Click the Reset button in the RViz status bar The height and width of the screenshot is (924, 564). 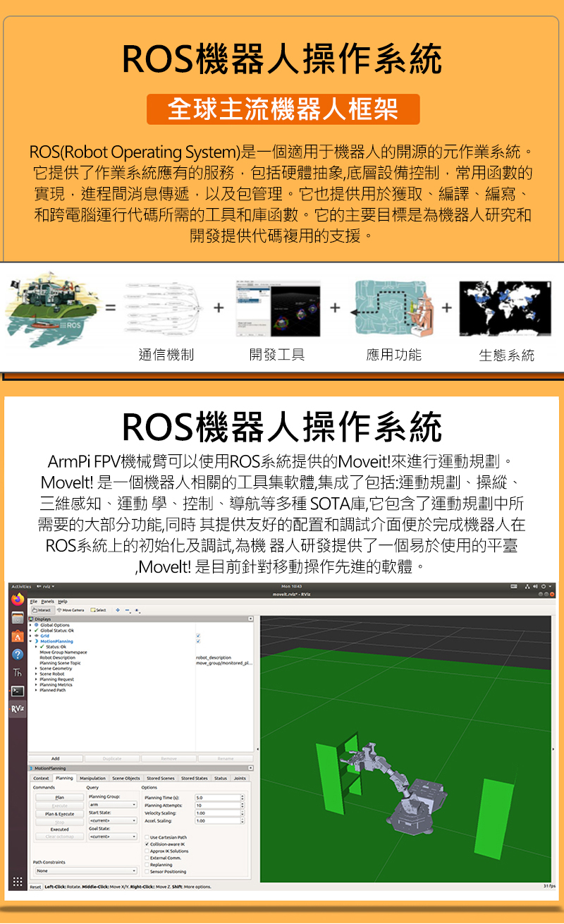tap(35, 887)
